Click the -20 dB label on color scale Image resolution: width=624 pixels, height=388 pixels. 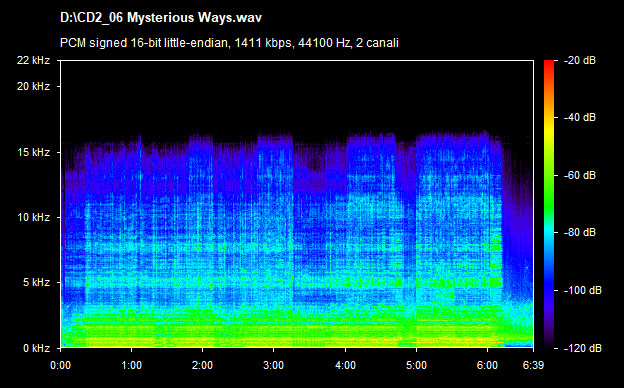pyautogui.click(x=580, y=60)
